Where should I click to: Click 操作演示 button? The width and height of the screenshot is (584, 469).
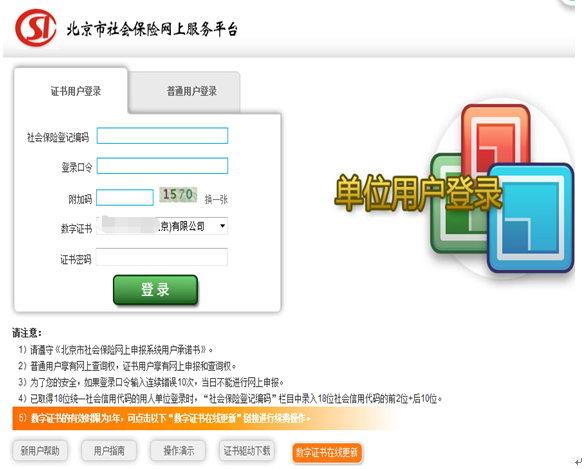click(178, 451)
